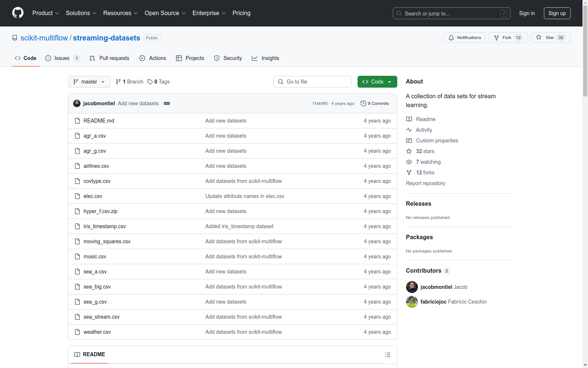Screen dimensions: 588x368
Task: Click the f1eb9f0 commit hash
Action: click(x=320, y=103)
